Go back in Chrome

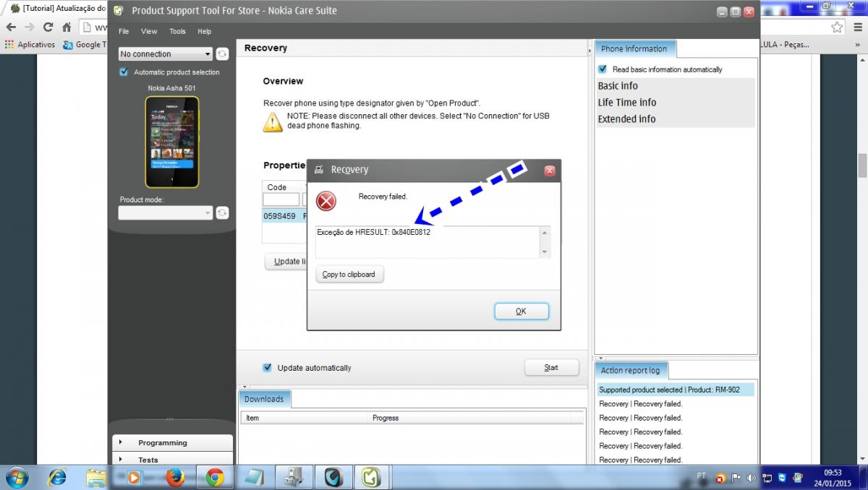(11, 27)
